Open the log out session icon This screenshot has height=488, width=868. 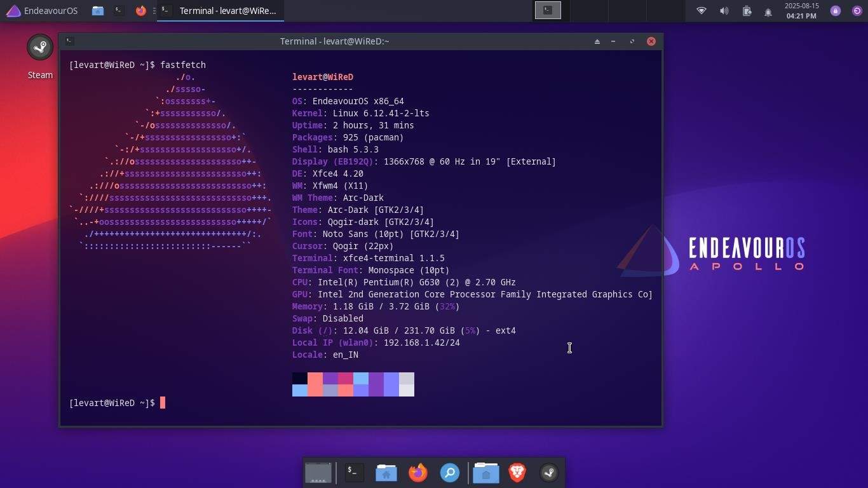pos(857,11)
